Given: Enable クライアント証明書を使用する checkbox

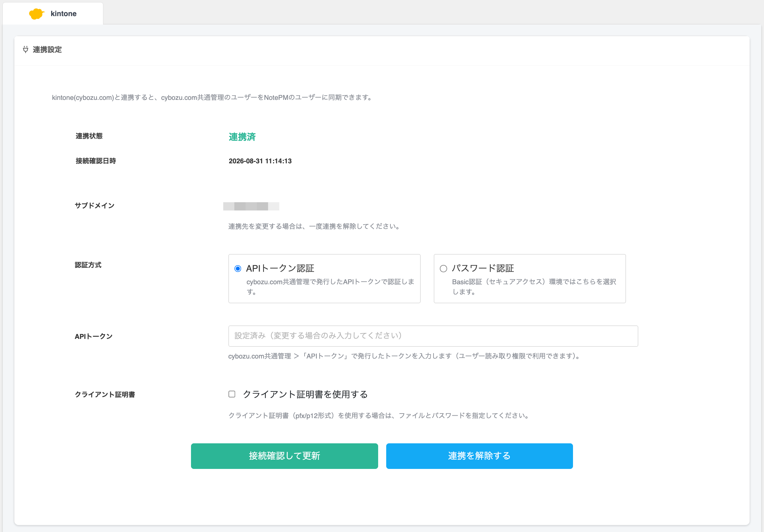Looking at the screenshot, I should tap(232, 394).
